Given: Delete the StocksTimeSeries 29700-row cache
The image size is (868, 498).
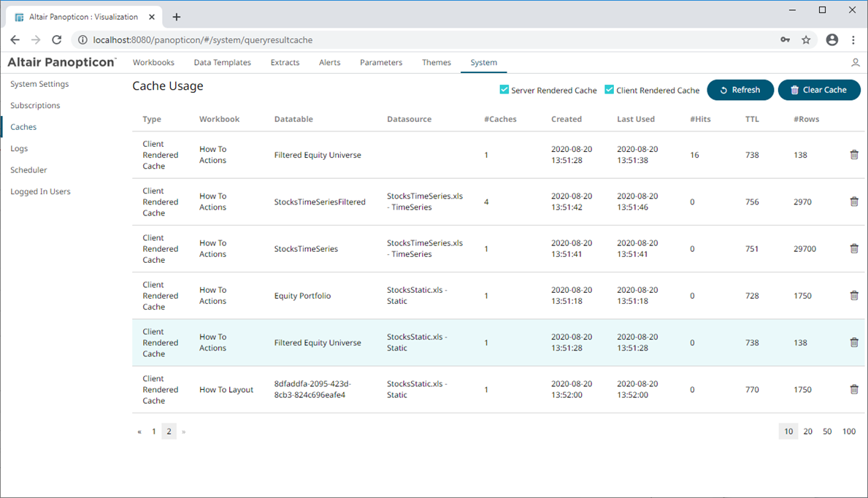Looking at the screenshot, I should pyautogui.click(x=853, y=249).
